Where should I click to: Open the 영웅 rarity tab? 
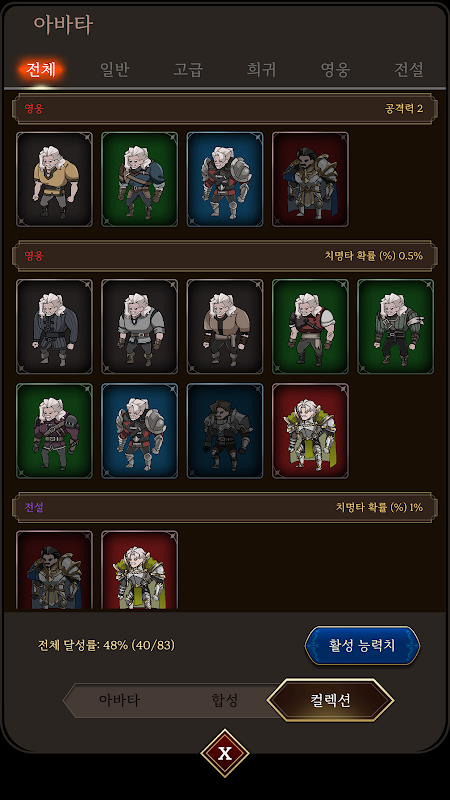click(335, 70)
